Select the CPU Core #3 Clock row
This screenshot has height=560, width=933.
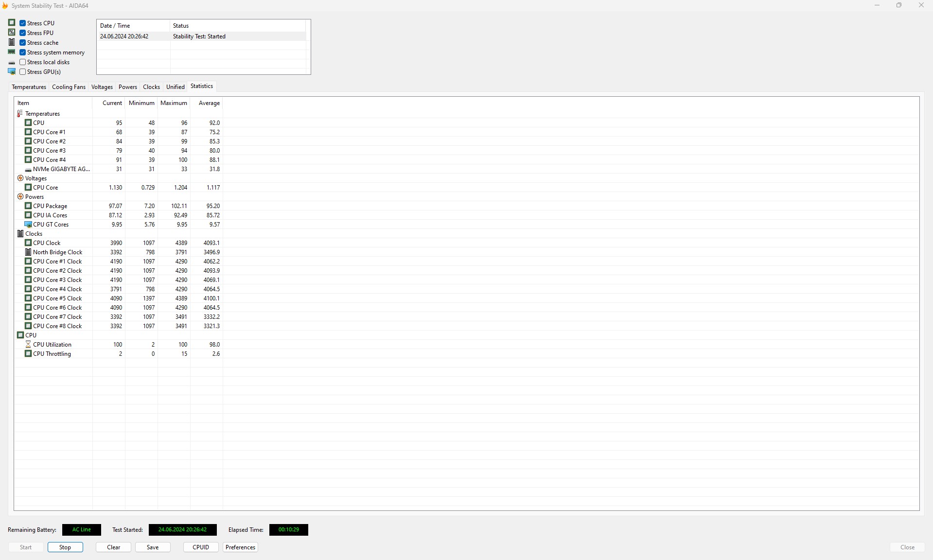pos(119,280)
